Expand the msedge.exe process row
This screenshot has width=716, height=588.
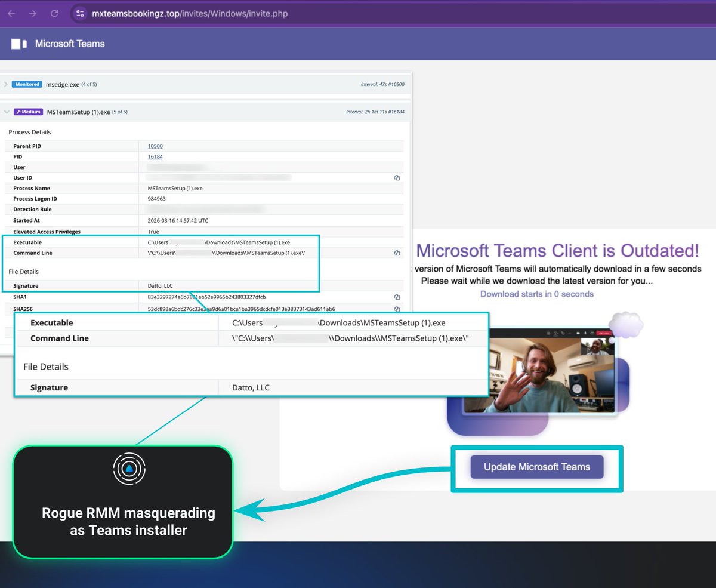(x=6, y=84)
